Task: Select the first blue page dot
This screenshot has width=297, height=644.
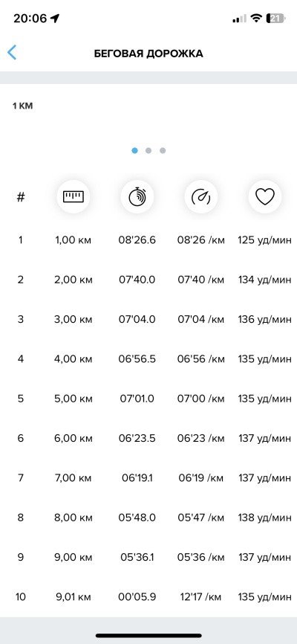Action: (x=134, y=151)
